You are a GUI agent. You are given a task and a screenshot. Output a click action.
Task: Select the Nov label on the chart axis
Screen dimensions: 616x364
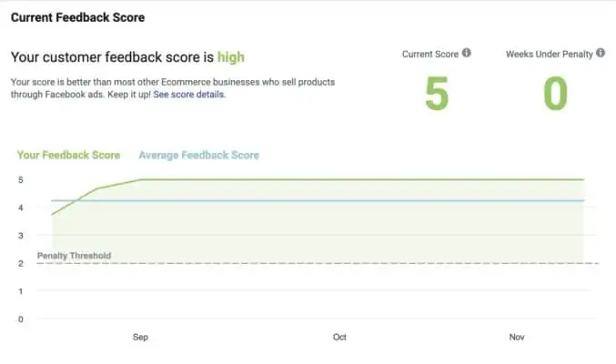coord(517,338)
